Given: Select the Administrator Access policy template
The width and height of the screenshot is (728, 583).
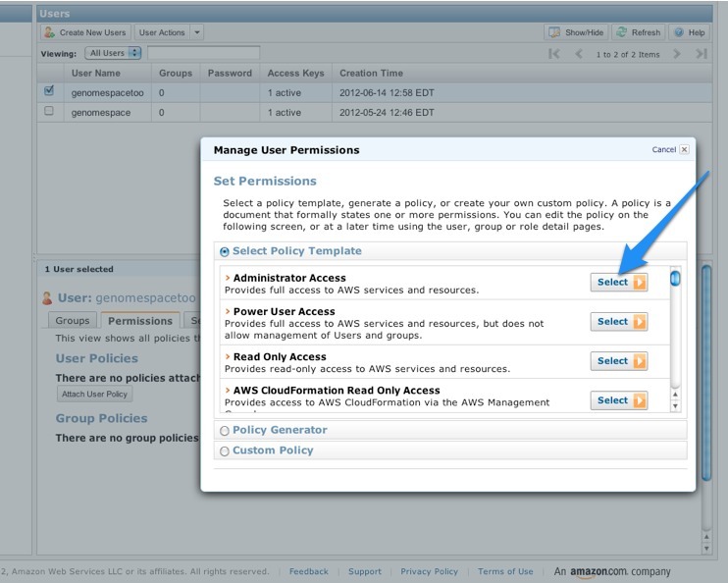Looking at the screenshot, I should 619,282.
